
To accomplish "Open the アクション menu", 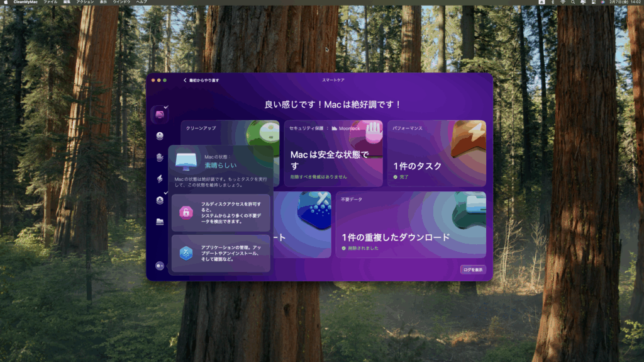I will (85, 2).
